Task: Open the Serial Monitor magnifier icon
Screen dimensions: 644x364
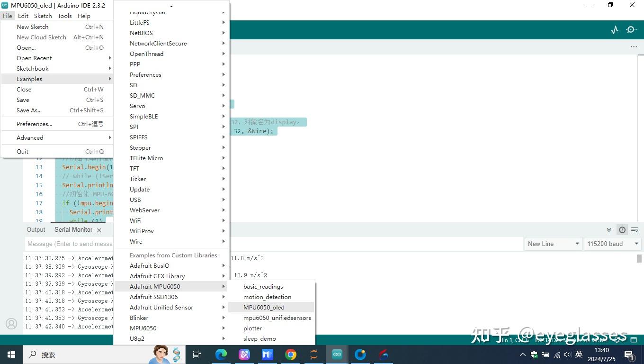Action: [x=631, y=30]
